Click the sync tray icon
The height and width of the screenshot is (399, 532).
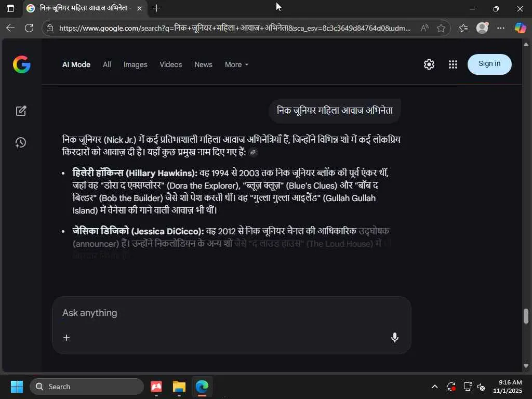pyautogui.click(x=451, y=387)
